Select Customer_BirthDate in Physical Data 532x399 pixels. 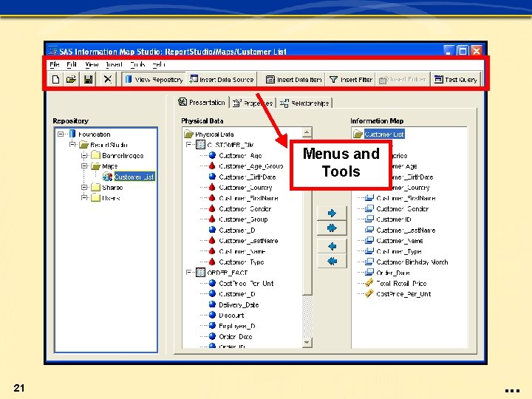click(247, 177)
